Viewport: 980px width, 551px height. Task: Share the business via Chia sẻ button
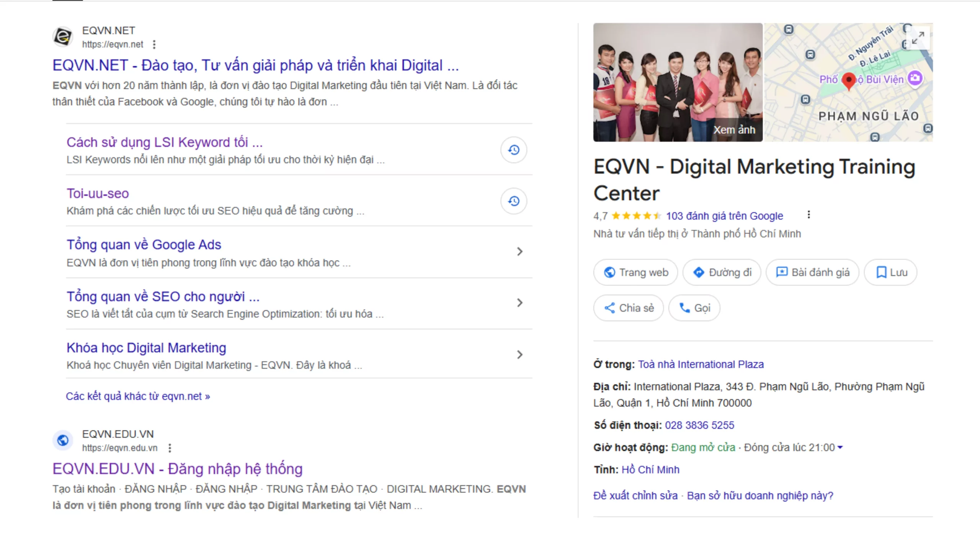click(x=629, y=308)
